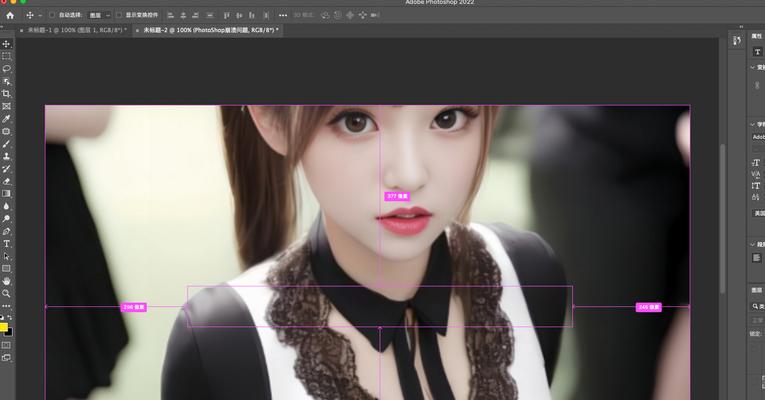The width and height of the screenshot is (765, 400).
Task: Click the second align icon in options bar
Action: (x=183, y=15)
